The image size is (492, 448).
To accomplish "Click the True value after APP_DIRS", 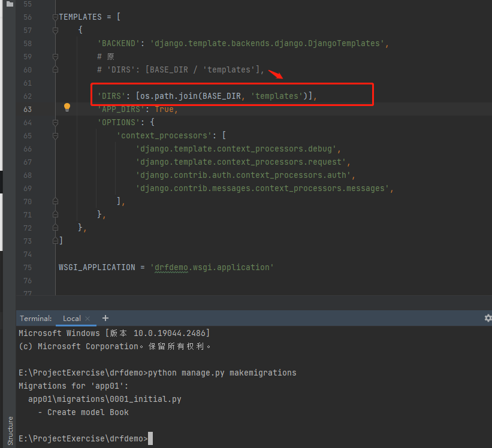I will 164,109.
